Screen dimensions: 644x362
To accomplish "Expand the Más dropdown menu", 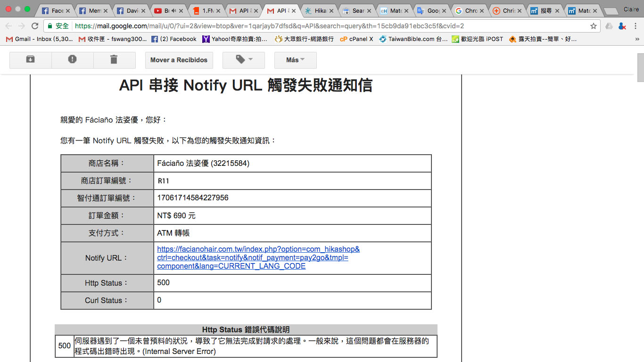I will 295,60.
